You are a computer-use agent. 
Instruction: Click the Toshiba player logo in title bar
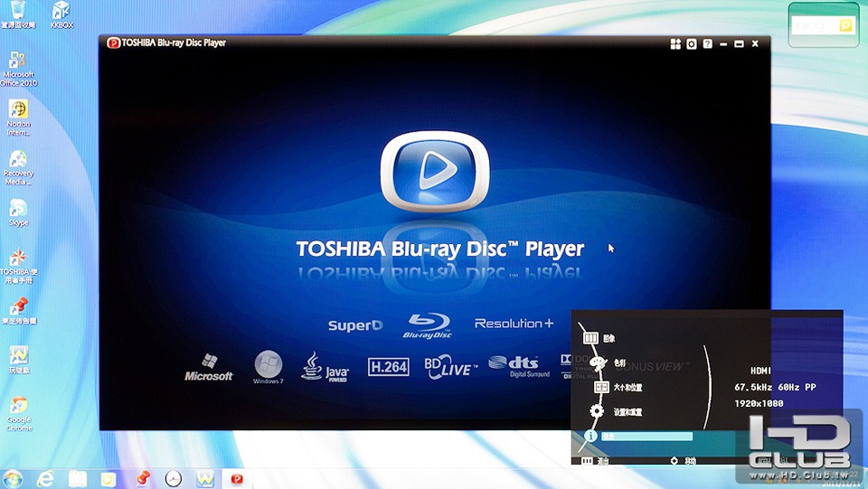coord(113,42)
